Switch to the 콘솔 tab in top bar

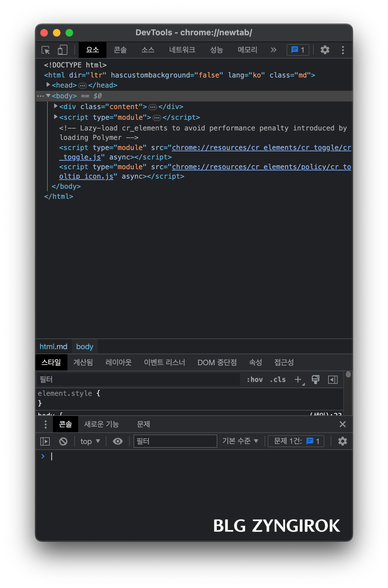120,50
